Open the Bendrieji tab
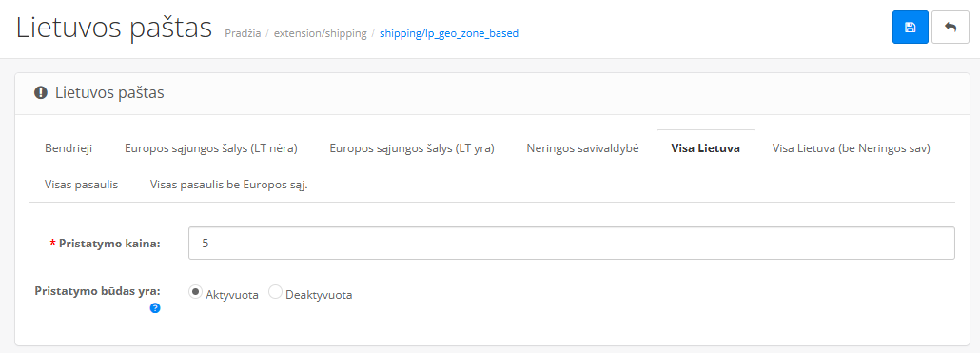980x353 pixels. click(69, 148)
